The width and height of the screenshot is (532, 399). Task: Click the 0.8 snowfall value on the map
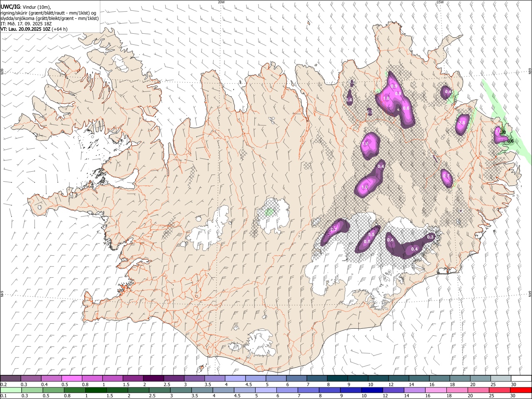pyautogui.click(x=461, y=123)
